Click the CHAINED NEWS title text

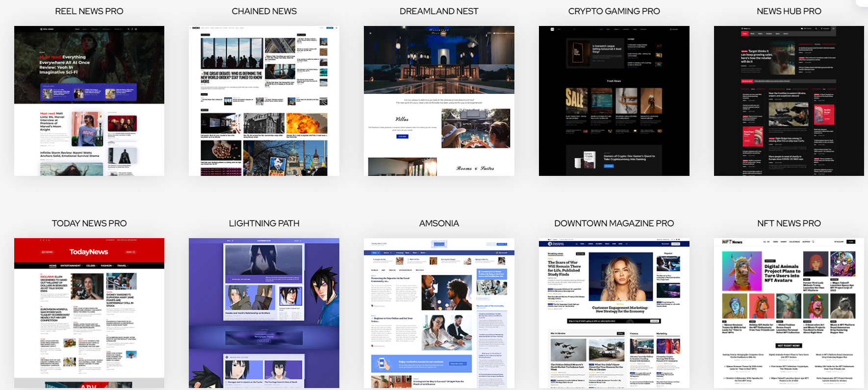coord(264,11)
